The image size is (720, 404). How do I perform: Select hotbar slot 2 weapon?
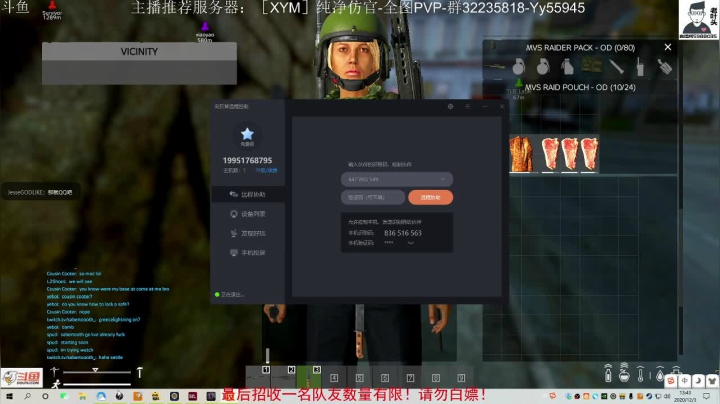coord(283,377)
